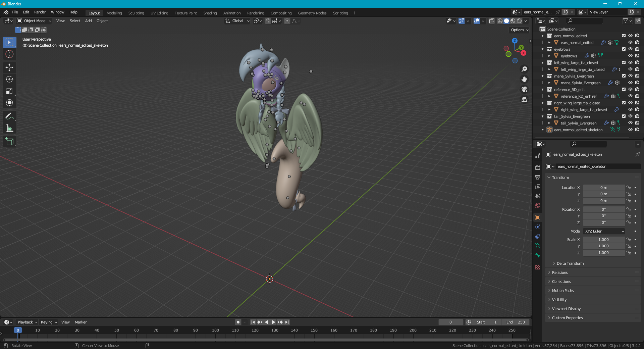Select the Cursor tool in the toolbar
644x349 pixels.
(9, 54)
